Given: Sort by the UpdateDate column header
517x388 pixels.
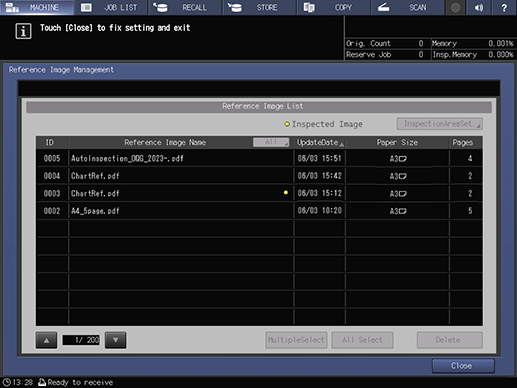Looking at the screenshot, I should (320, 143).
